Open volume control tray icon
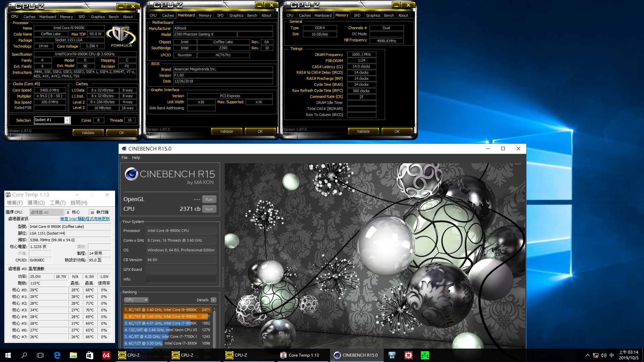 pos(604,355)
